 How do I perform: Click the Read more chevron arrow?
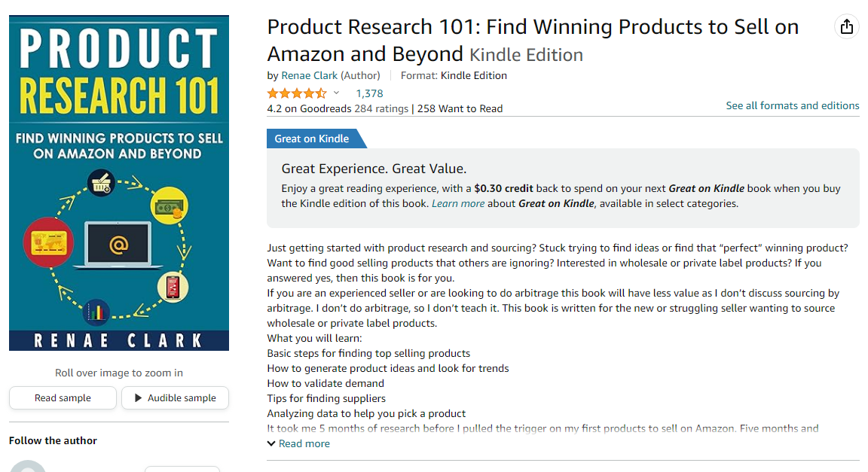click(x=271, y=443)
